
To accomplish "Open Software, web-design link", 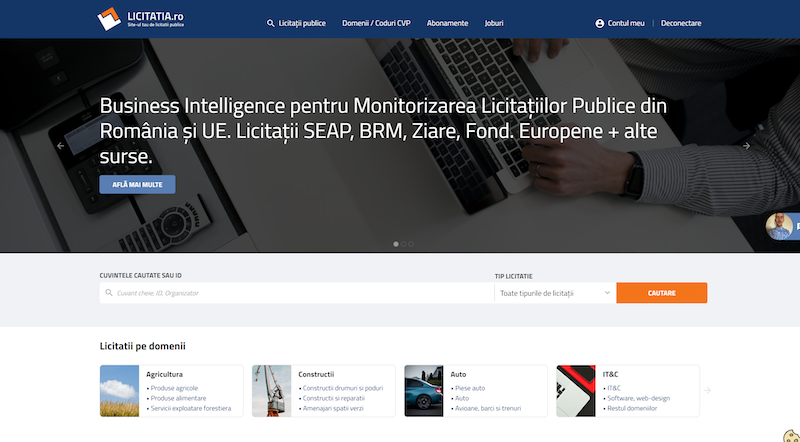I will (x=638, y=398).
